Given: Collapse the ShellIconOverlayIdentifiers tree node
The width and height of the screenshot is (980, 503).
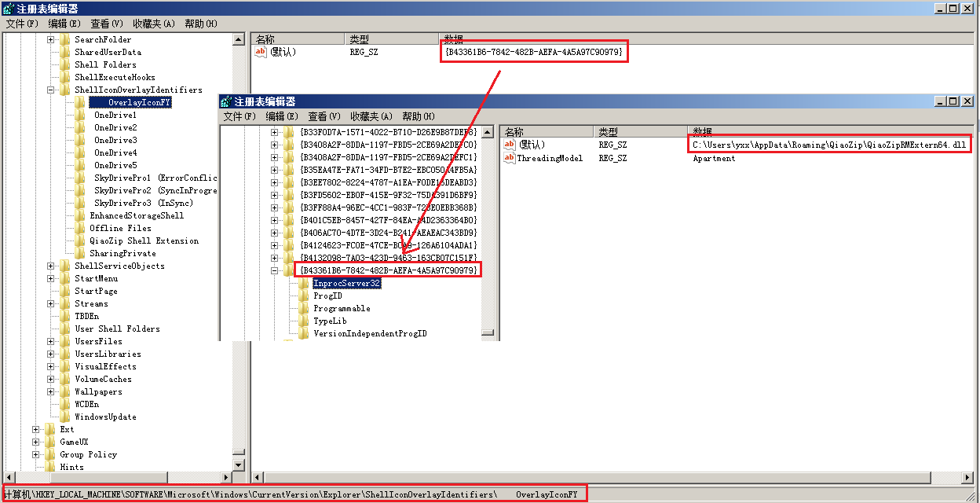Looking at the screenshot, I should coord(51,90).
